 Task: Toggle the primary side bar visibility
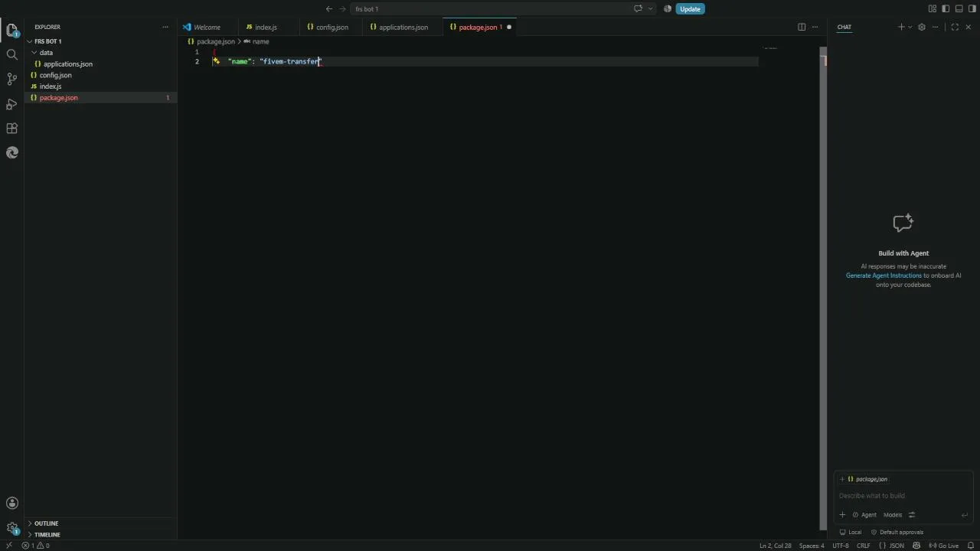(946, 9)
